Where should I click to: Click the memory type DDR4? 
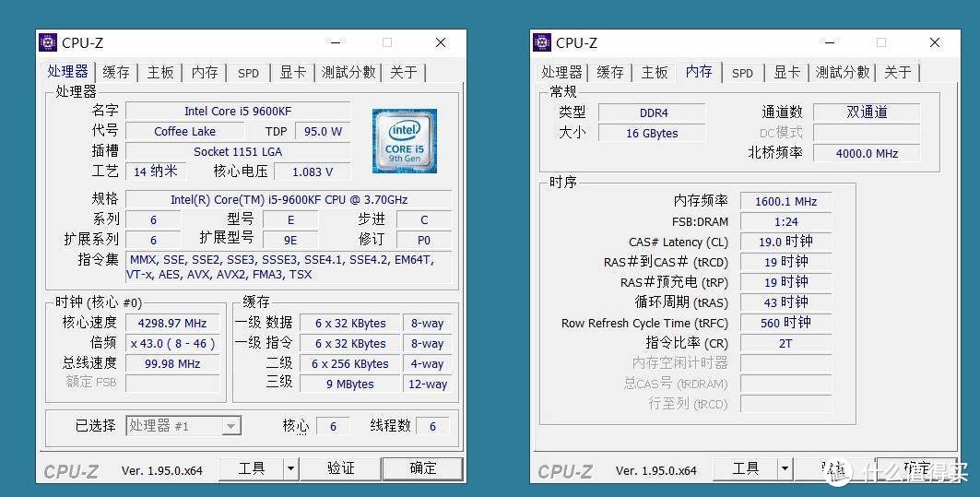coord(653,113)
